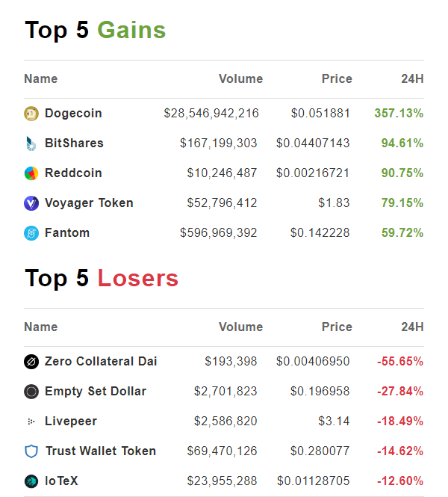
Task: Click Dogecoin's 357.13% gain value
Action: point(399,114)
